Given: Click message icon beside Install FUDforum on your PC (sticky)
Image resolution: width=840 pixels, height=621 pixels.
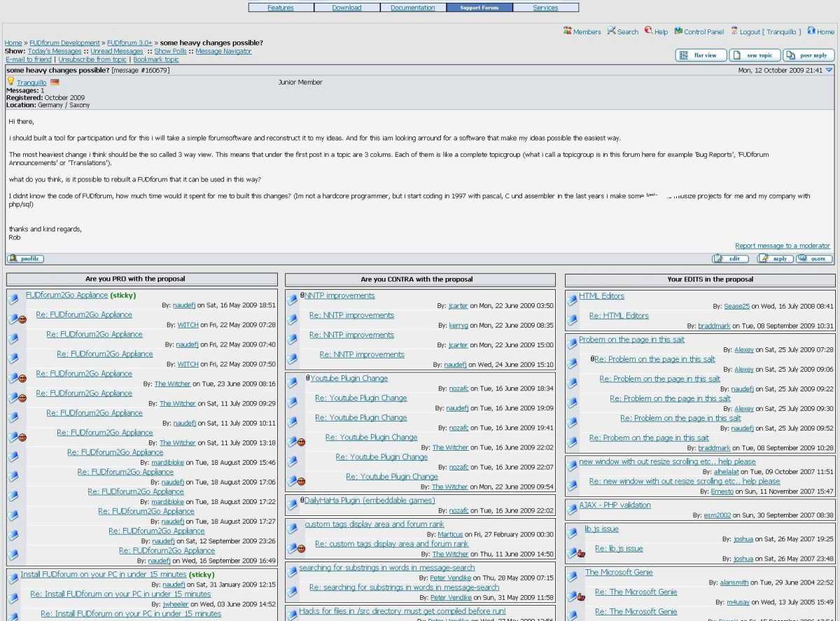Looking at the screenshot, I should coord(13,579).
